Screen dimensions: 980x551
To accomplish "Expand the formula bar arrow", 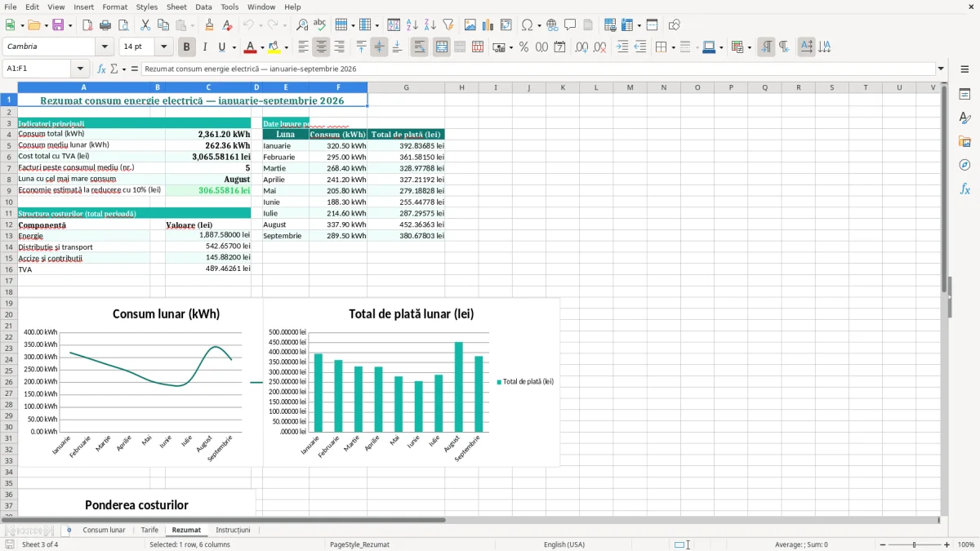I will [x=941, y=69].
